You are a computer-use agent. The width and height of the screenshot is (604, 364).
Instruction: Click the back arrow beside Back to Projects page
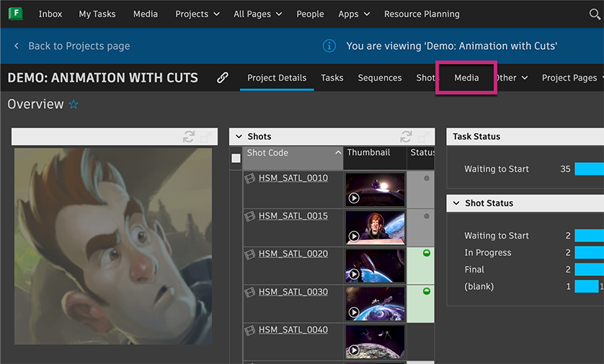click(x=17, y=46)
